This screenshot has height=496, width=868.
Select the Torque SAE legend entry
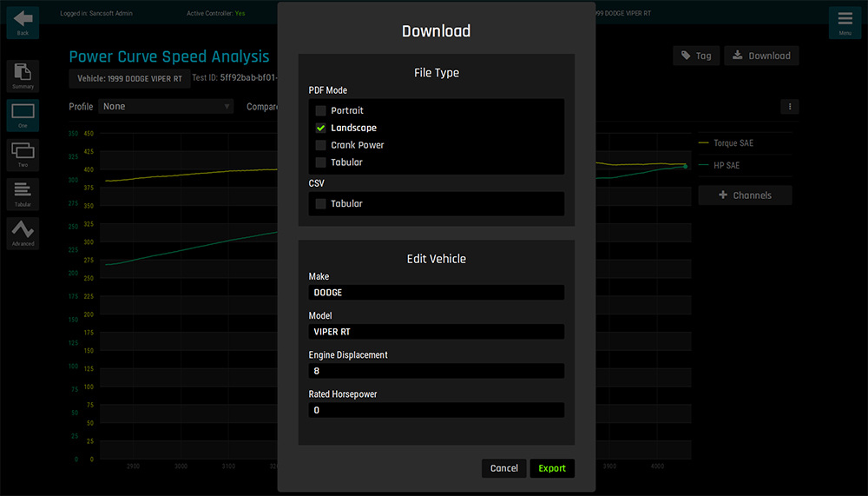[x=727, y=143]
